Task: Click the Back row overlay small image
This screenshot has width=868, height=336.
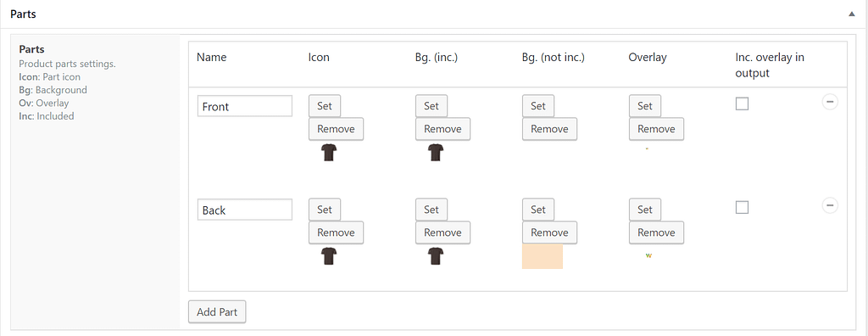Action: 648,255
